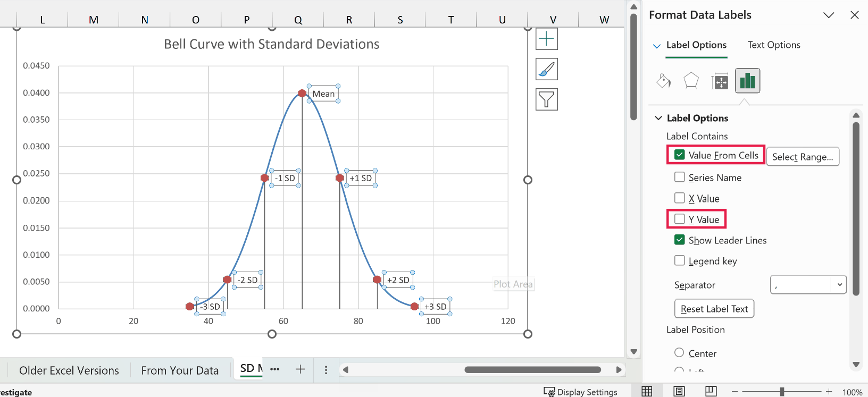Screen dimensions: 868x397
Task: Click the zoom out minus button
Action: [x=735, y=392]
